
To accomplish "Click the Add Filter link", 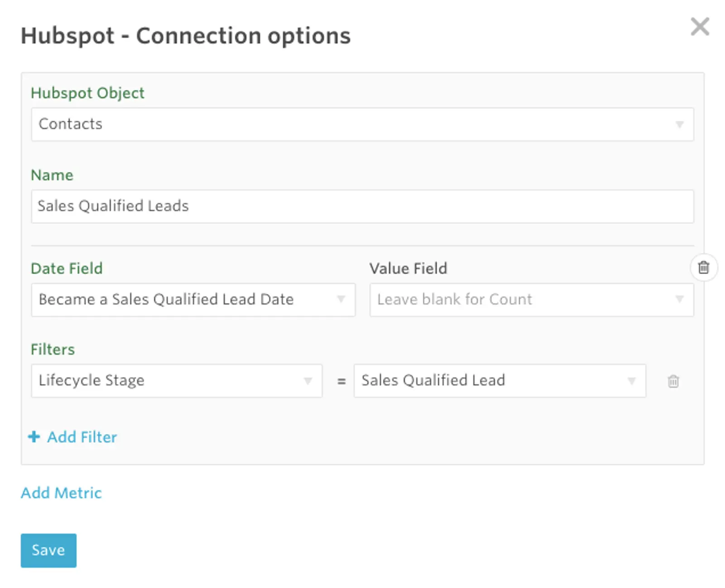I will point(82,437).
